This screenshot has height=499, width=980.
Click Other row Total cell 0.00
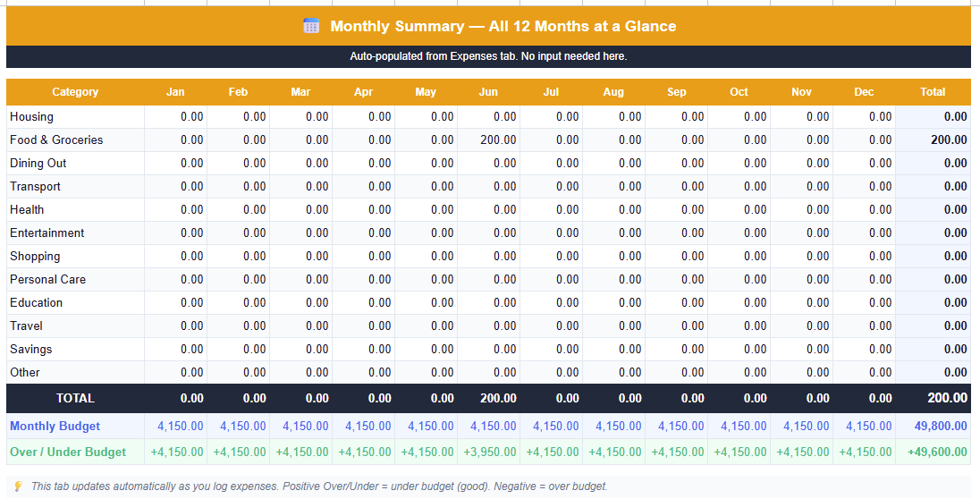point(934,372)
